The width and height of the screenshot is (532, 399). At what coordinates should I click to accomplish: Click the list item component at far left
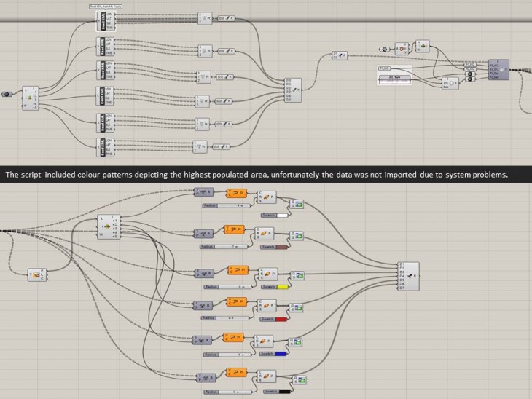click(x=32, y=93)
